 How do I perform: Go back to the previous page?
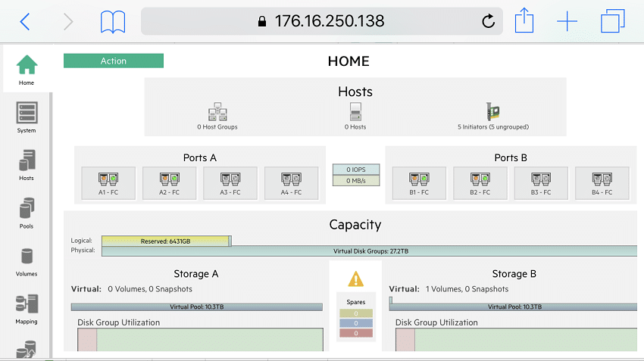25,22
